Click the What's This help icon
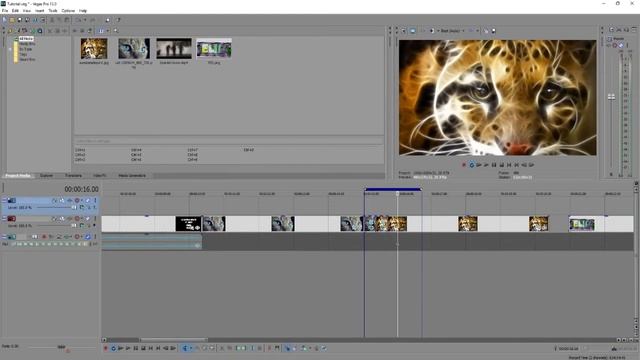This screenshot has height=360, width=640. pos(118,20)
